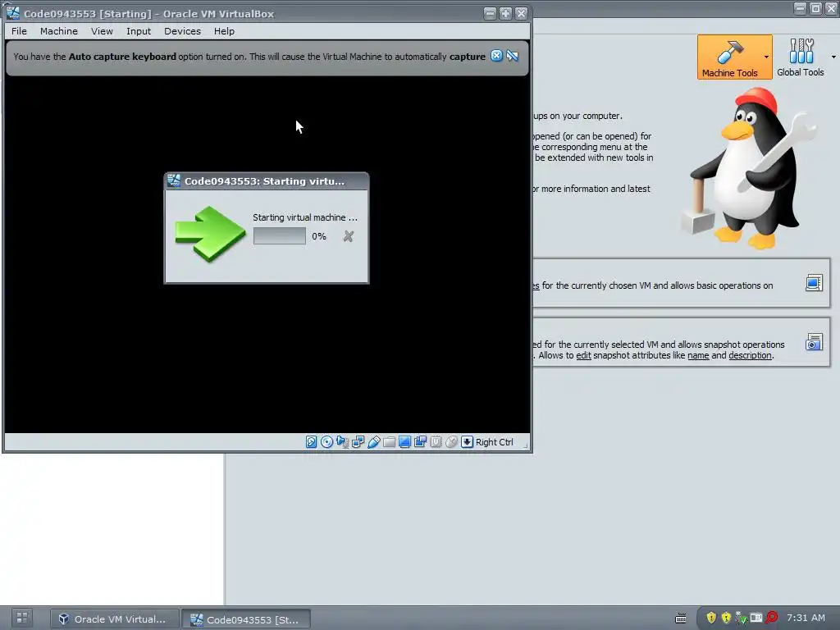Click the mouse integration indicator icon

pyautogui.click(x=452, y=442)
